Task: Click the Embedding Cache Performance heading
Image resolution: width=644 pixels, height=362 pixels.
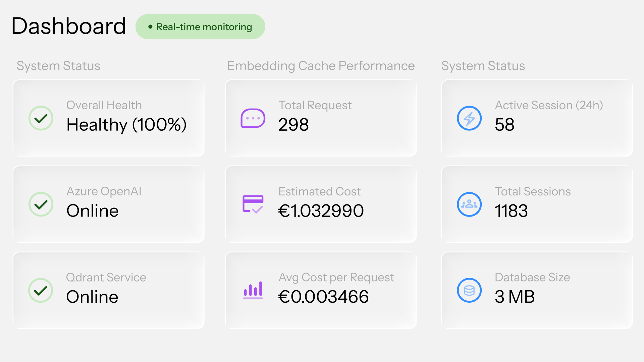Action: point(321,66)
